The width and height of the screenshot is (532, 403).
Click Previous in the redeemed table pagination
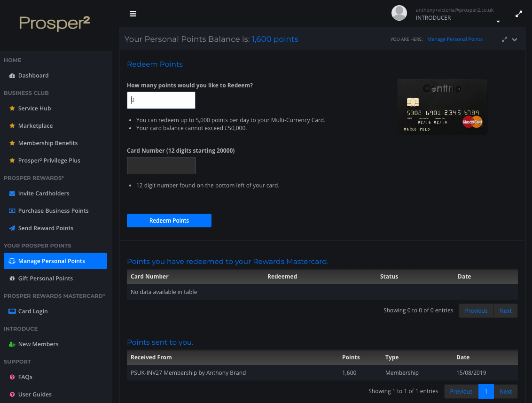click(x=476, y=311)
